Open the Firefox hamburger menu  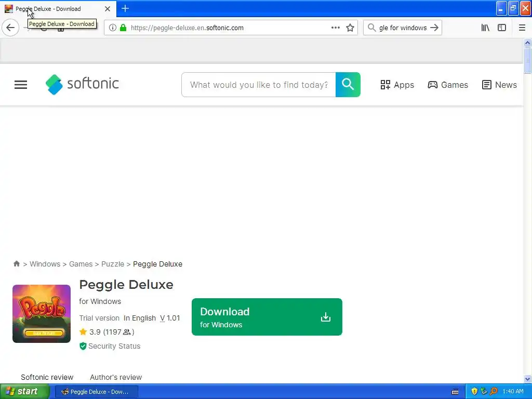522,28
